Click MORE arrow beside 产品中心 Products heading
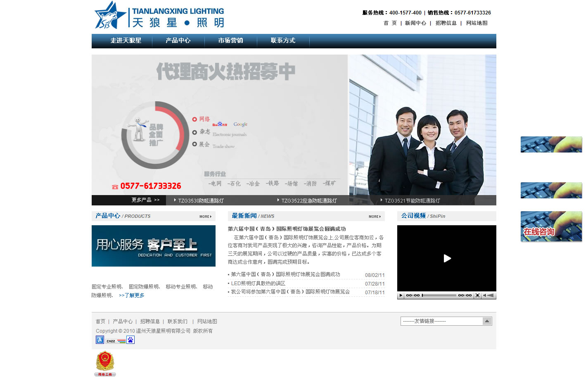 [x=205, y=217]
